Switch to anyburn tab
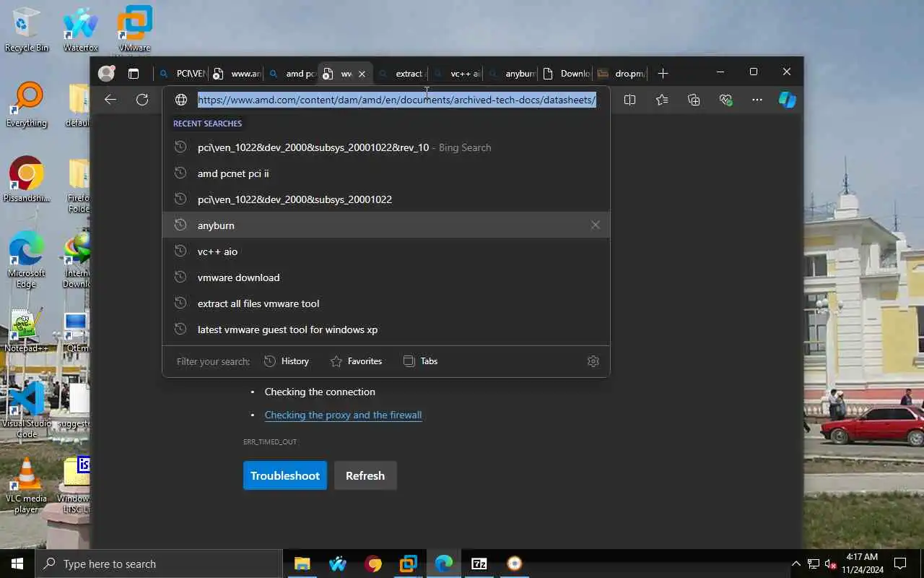Image resolution: width=924 pixels, height=578 pixels. pyautogui.click(x=511, y=74)
